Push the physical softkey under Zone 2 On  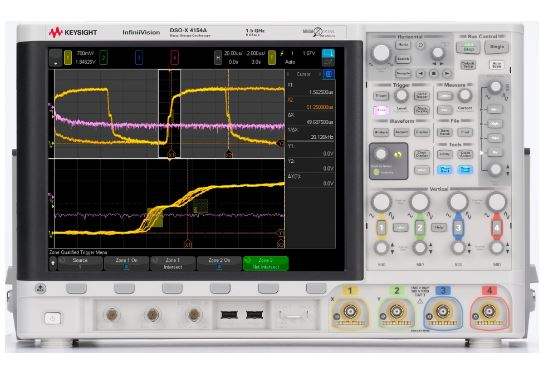click(220, 288)
